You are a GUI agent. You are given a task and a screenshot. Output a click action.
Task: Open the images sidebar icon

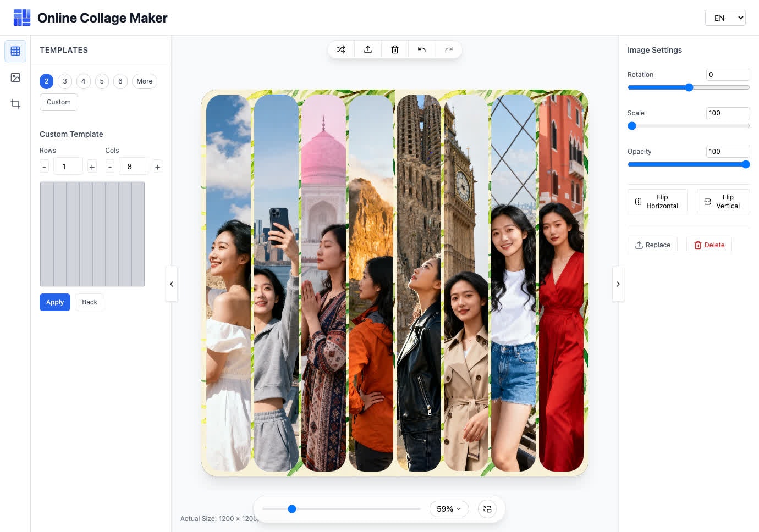15,77
